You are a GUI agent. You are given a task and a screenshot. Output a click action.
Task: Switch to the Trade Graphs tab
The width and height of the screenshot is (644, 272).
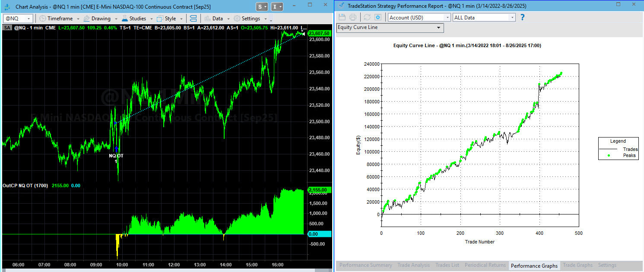577,265
